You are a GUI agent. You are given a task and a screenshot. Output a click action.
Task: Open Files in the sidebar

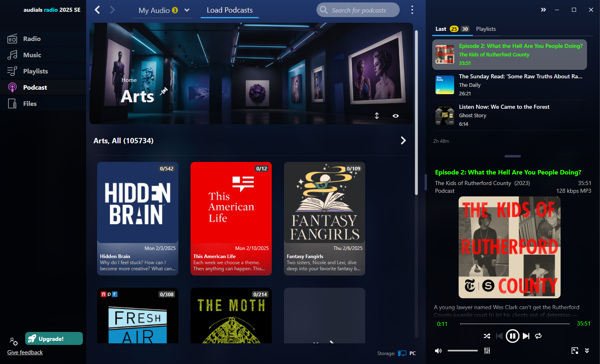coord(43,104)
